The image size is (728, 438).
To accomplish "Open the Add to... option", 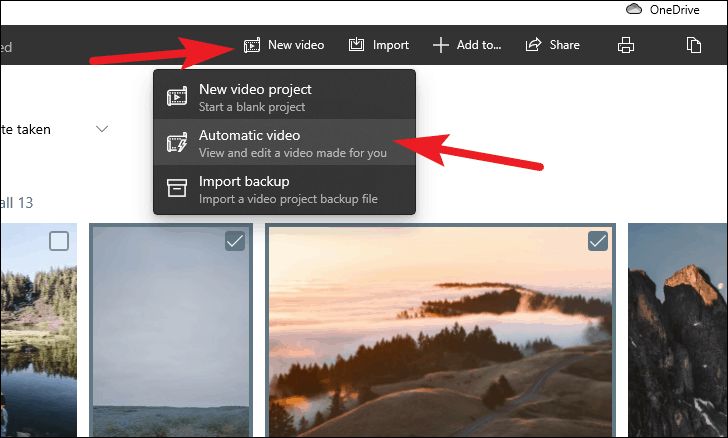I will click(467, 45).
